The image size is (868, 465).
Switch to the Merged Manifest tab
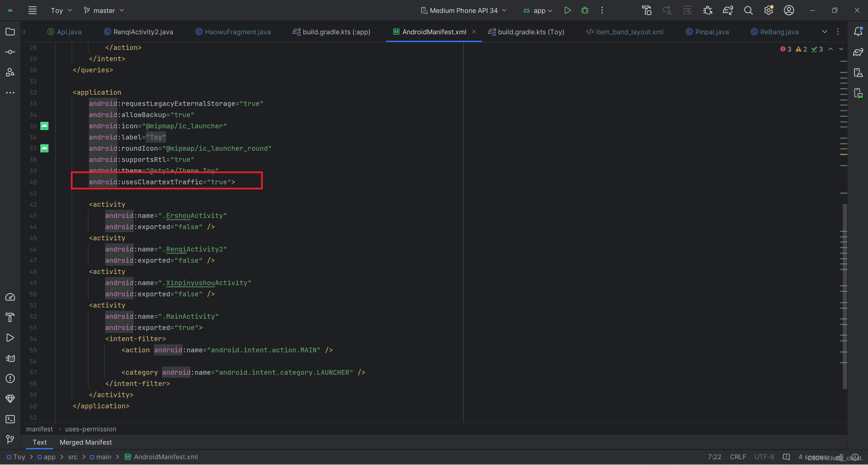[85, 442]
